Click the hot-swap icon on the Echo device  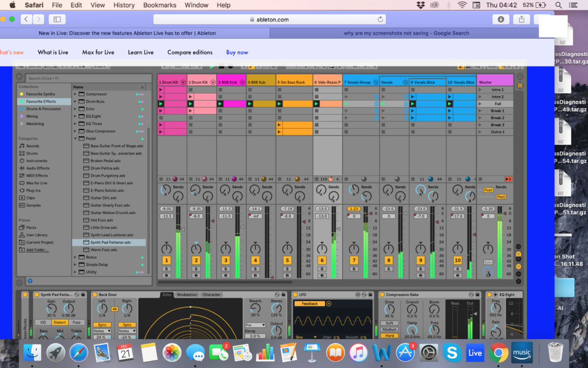click(x=277, y=295)
